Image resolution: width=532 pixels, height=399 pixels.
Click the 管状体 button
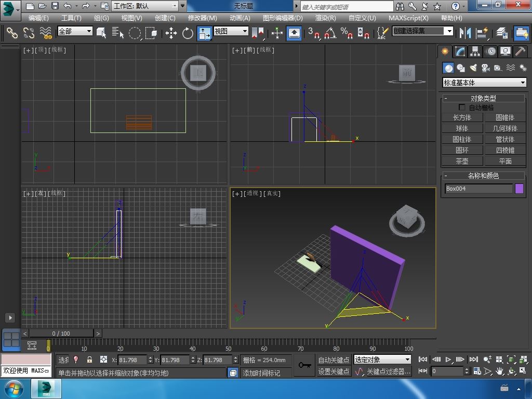coord(505,139)
